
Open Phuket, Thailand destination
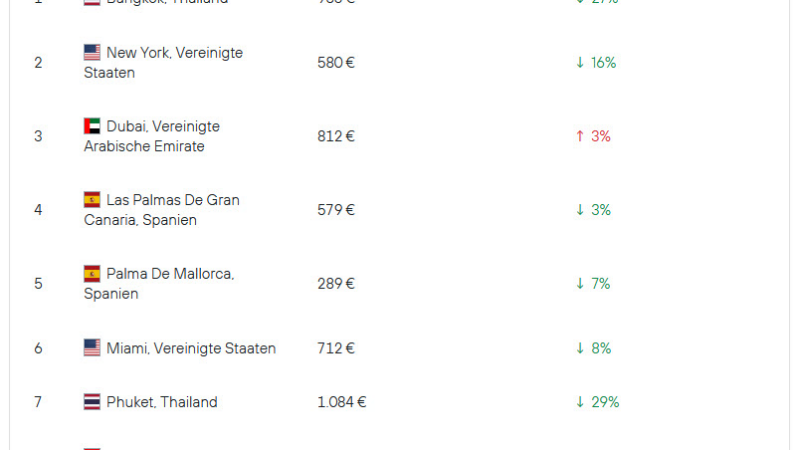162,402
